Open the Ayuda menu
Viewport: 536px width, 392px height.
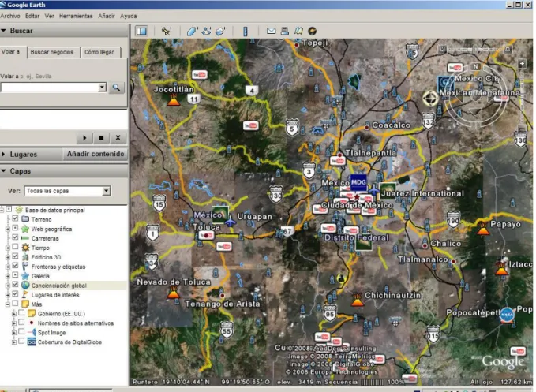[x=129, y=16]
